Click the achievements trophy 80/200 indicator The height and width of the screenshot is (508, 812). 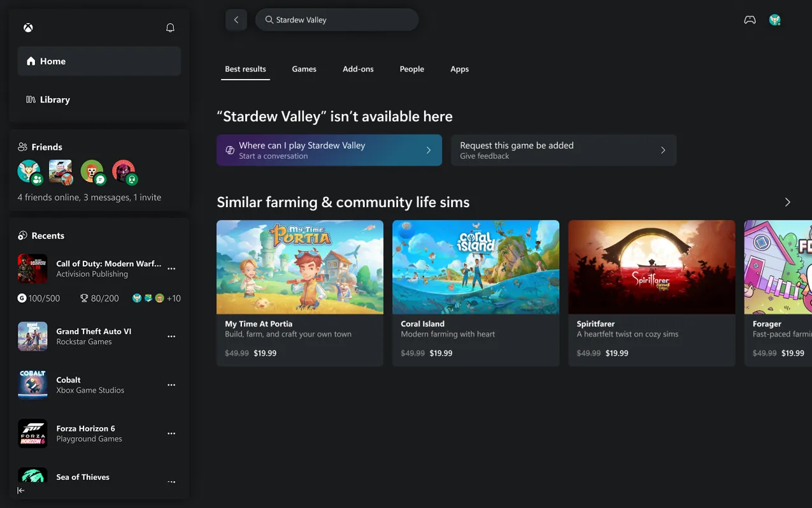[x=99, y=298]
